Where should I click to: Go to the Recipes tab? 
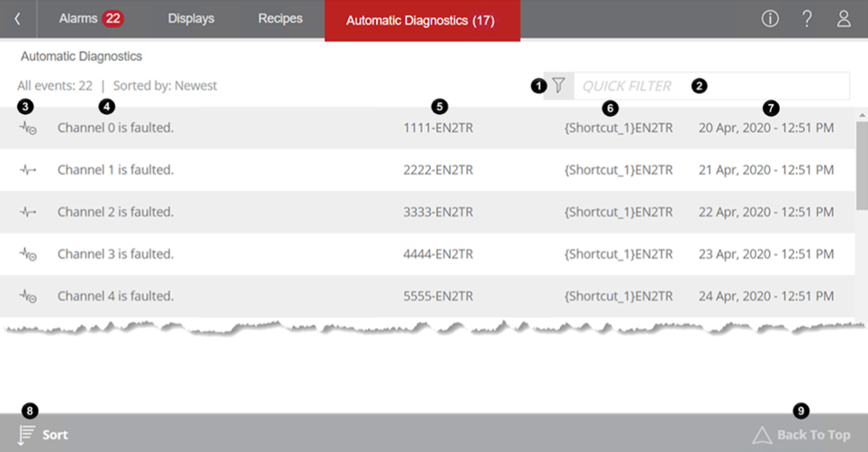click(280, 19)
